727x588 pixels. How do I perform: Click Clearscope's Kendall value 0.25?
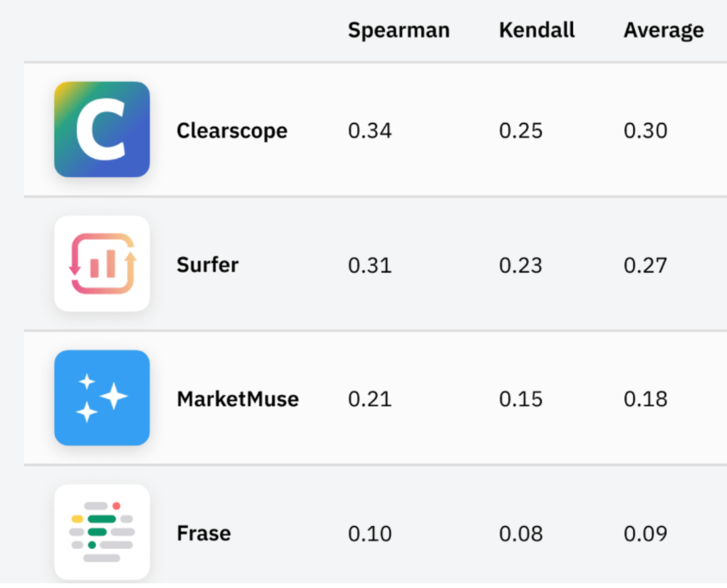click(x=521, y=131)
